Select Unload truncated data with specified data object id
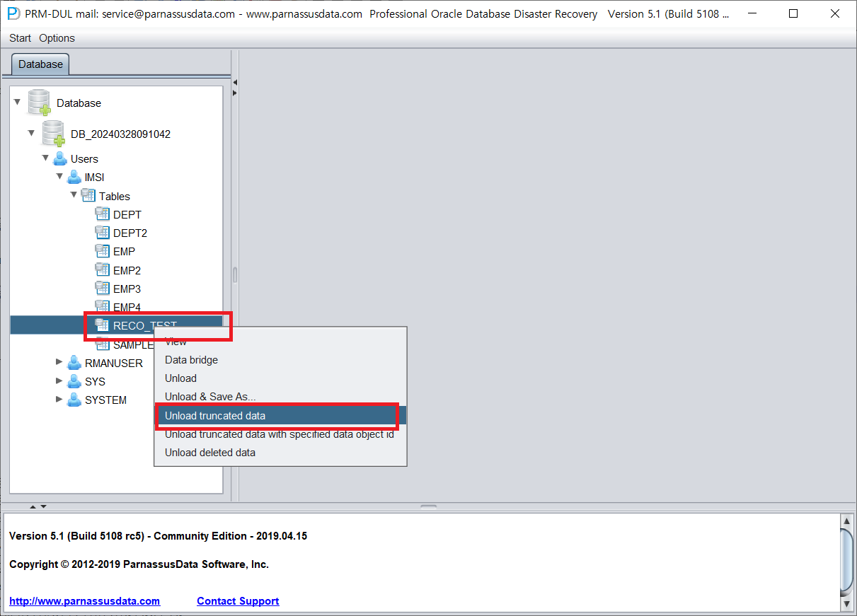Image resolution: width=857 pixels, height=616 pixels. [x=280, y=434]
